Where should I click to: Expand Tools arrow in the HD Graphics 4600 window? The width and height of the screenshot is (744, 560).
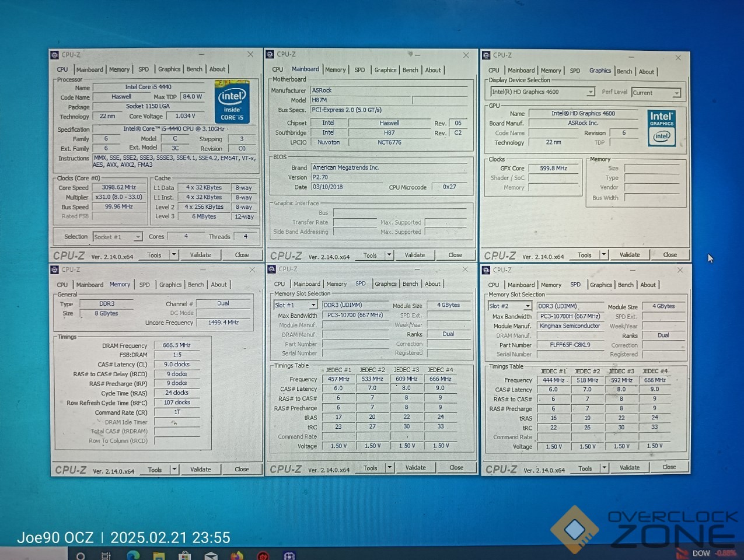(604, 255)
